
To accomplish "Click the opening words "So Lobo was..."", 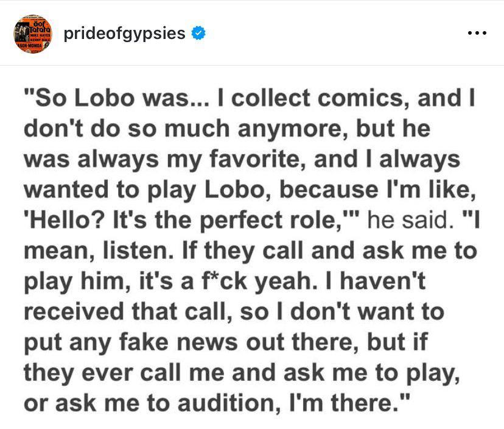I will pyautogui.click(x=117, y=98).
